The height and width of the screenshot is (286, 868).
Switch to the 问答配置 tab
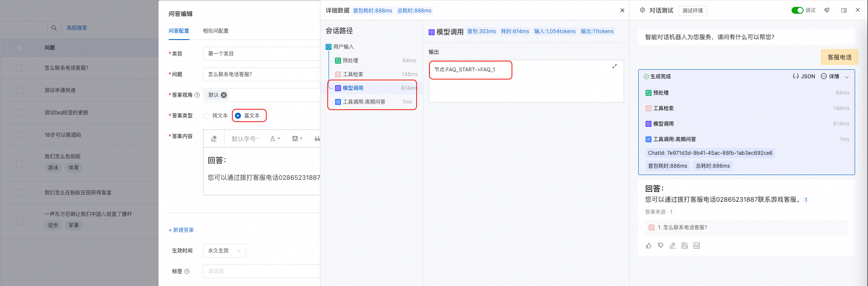[x=179, y=31]
